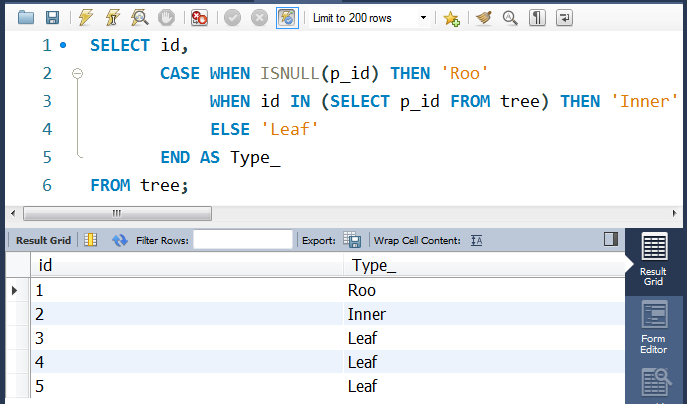The image size is (687, 404).
Task: Toggle the result grid form view yellow icon
Action: (x=91, y=240)
